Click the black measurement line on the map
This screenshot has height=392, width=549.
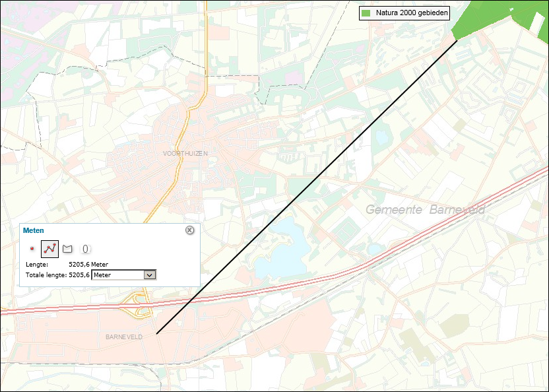tap(307, 187)
